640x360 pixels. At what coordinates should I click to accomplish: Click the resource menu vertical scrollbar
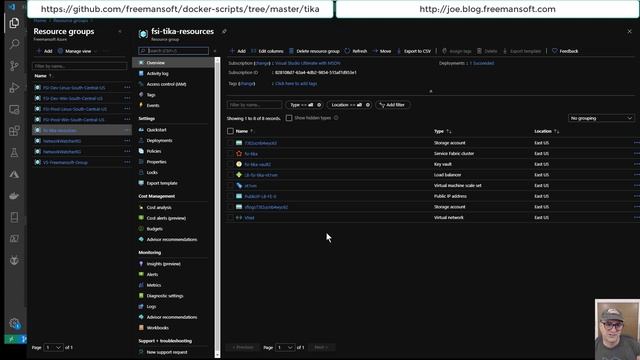217,208
